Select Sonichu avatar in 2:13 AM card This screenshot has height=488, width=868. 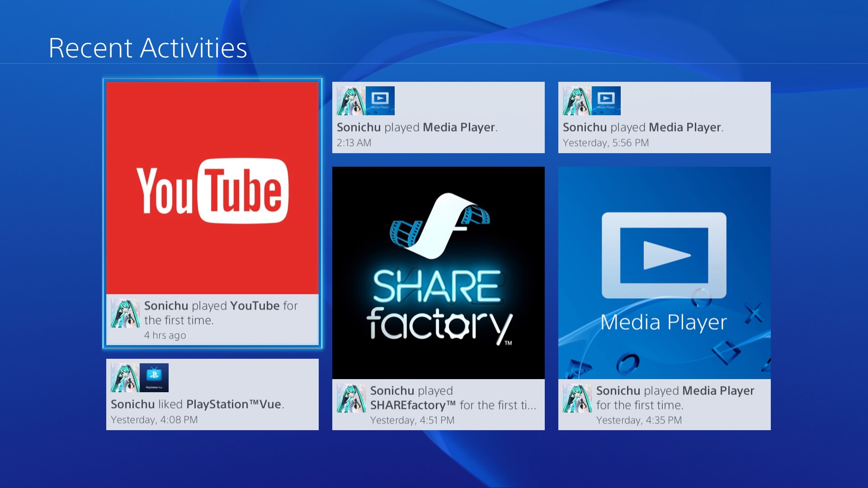351,101
